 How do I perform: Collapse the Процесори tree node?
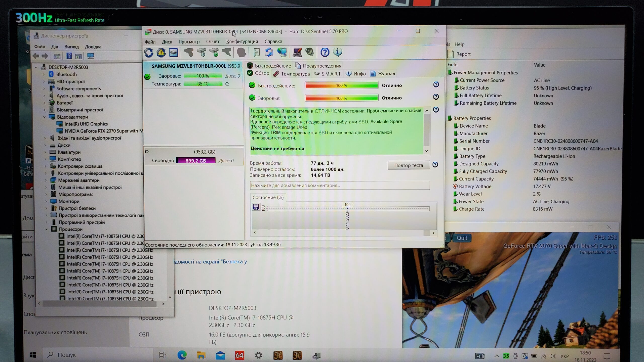47,229
